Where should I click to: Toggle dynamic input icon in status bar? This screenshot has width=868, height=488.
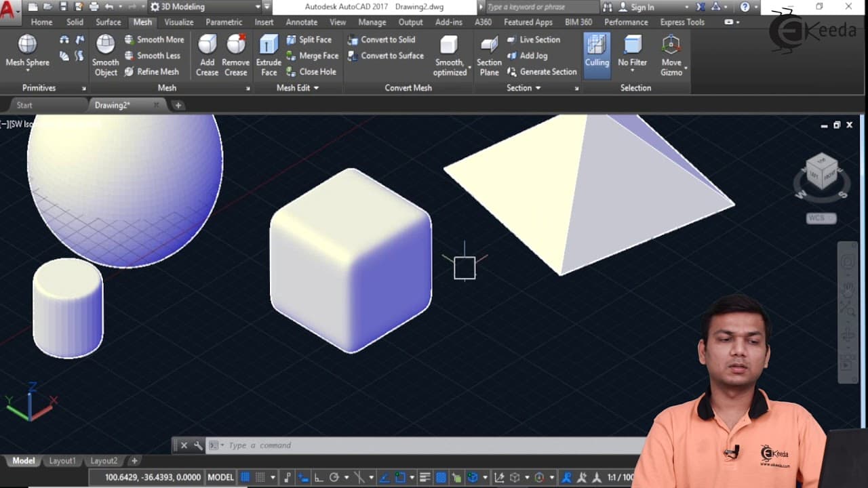[304, 477]
